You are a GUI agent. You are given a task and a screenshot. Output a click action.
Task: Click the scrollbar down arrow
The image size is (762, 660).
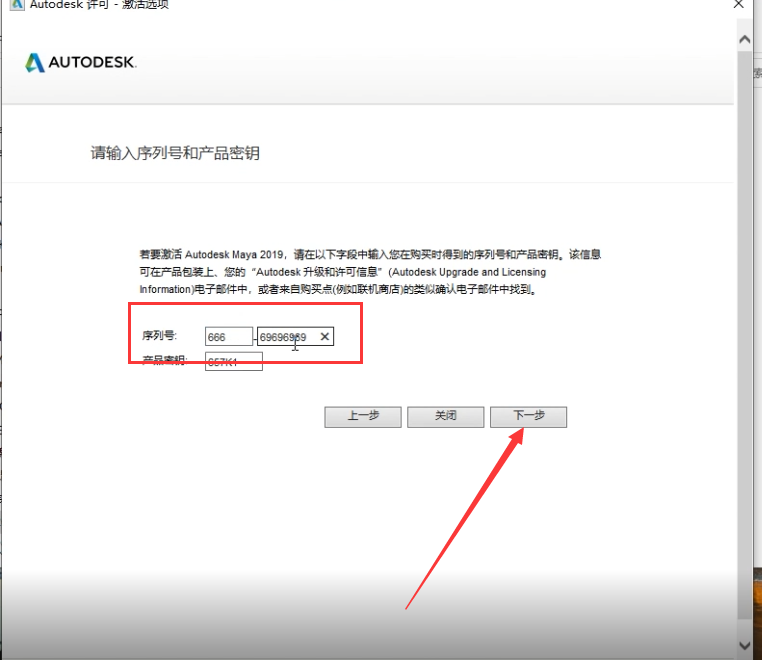click(x=745, y=645)
